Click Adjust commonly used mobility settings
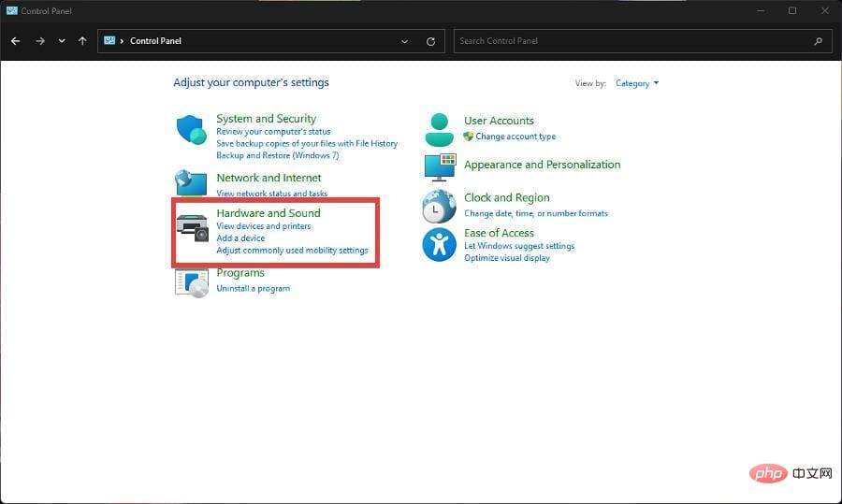The height and width of the screenshot is (504, 842). click(292, 250)
